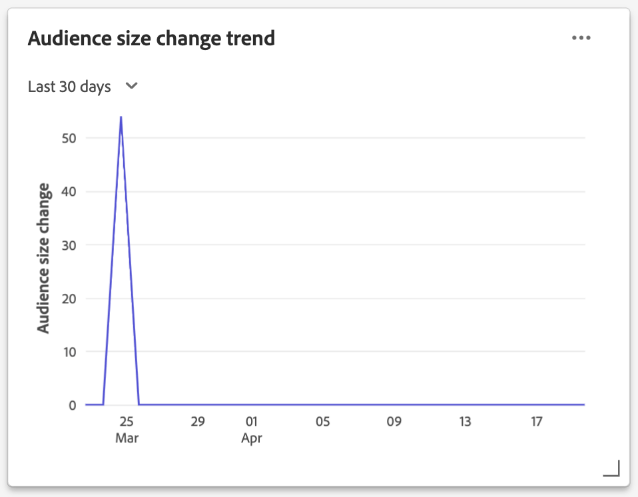Click the 10 value on y-axis
The width and height of the screenshot is (638, 497).
(69, 352)
